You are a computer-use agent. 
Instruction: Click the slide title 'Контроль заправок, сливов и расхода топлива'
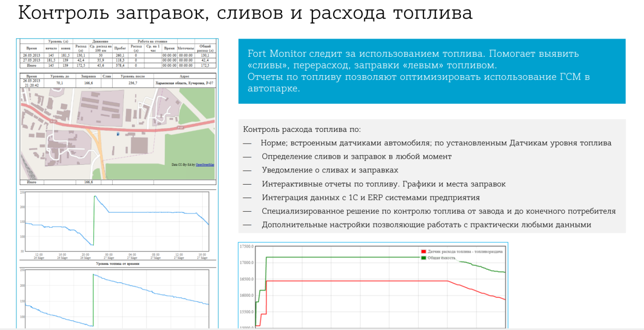tap(245, 13)
